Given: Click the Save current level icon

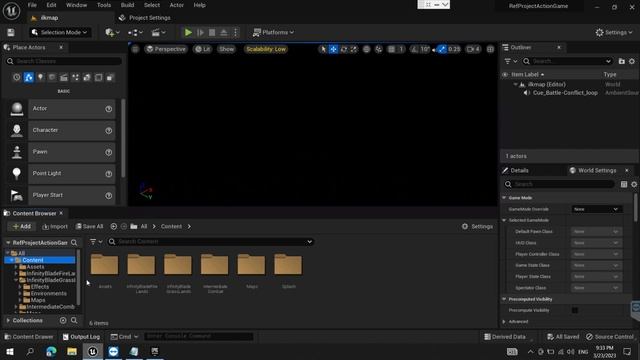Looking at the screenshot, I should (11, 32).
